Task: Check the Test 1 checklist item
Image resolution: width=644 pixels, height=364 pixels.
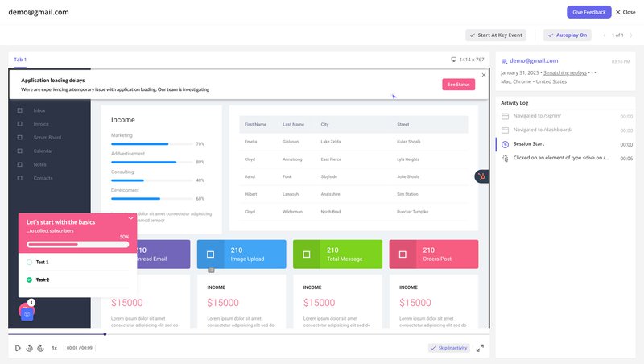Action: pyautogui.click(x=30, y=262)
